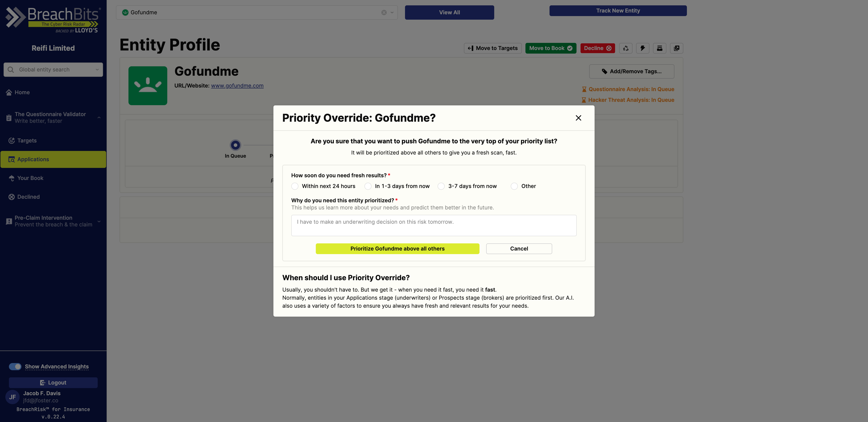Click the recycle icon button

coord(625,48)
